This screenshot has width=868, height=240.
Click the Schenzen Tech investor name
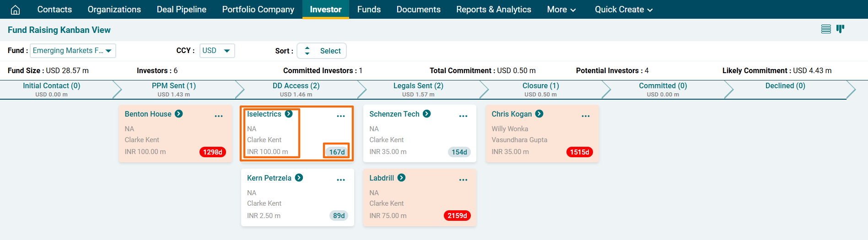[x=394, y=114]
